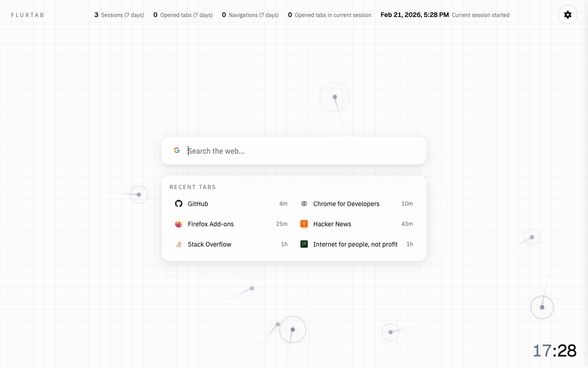
Task: Open the Internet for people, not profit tab
Action: click(355, 244)
